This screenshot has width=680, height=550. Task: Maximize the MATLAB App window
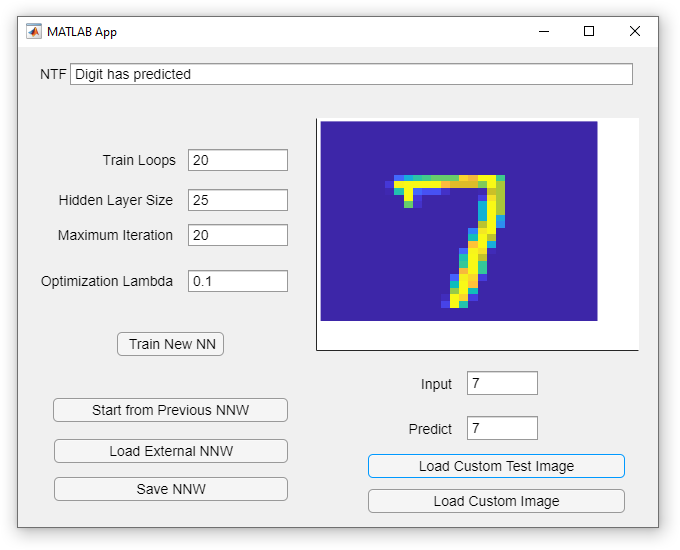pyautogui.click(x=589, y=31)
